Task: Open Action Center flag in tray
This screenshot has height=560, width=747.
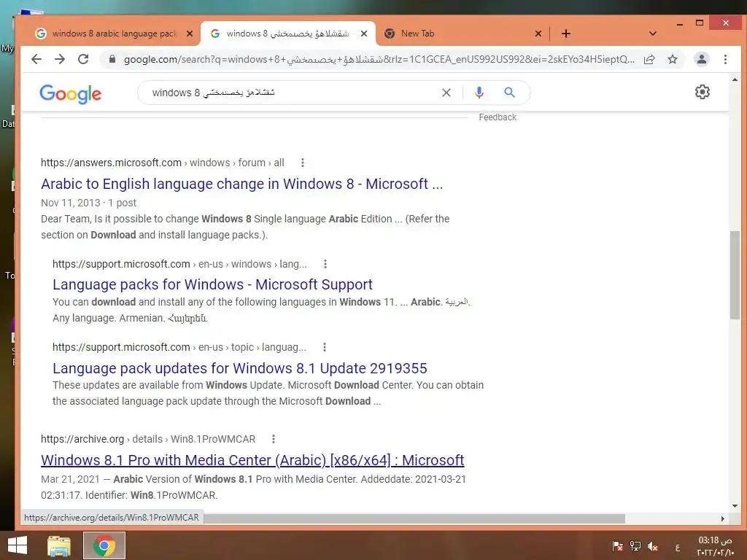Action: coord(617,546)
